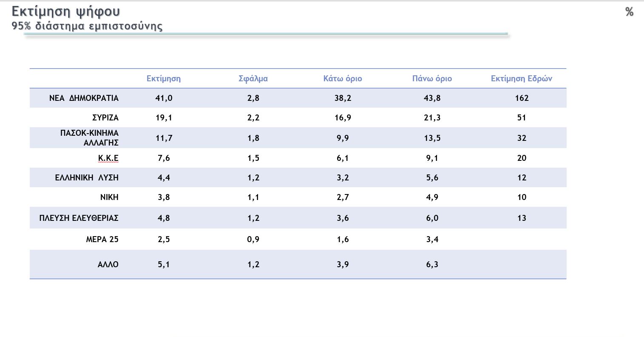Click the 'ΜΕΡΑ 25' row label
This screenshot has width=644, height=337.
point(102,240)
